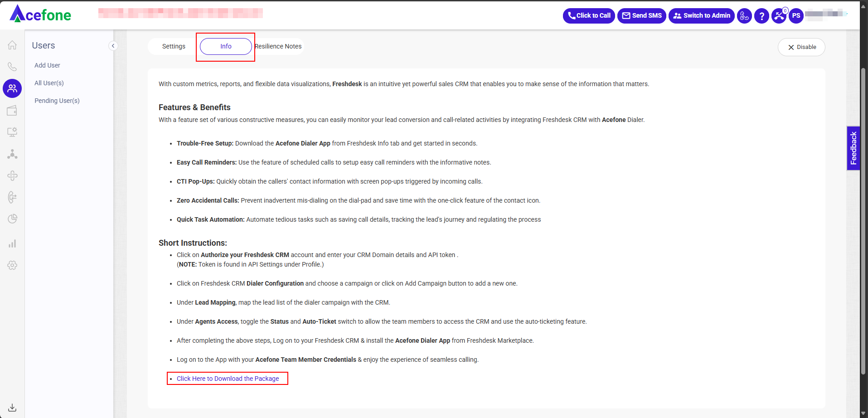Screen dimensions: 868x418
Task: Click the Quick Task Automation bullet text
Action: point(359,219)
